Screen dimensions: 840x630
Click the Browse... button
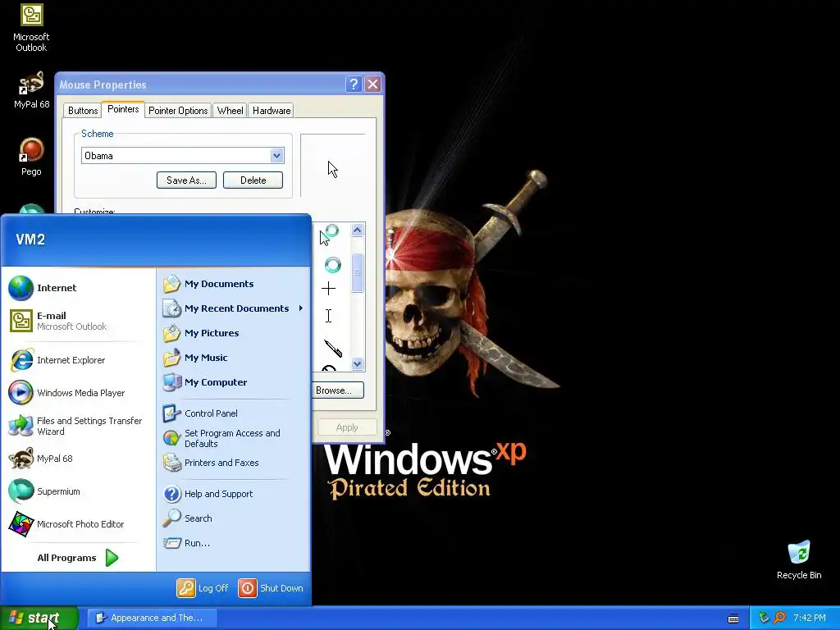(337, 390)
